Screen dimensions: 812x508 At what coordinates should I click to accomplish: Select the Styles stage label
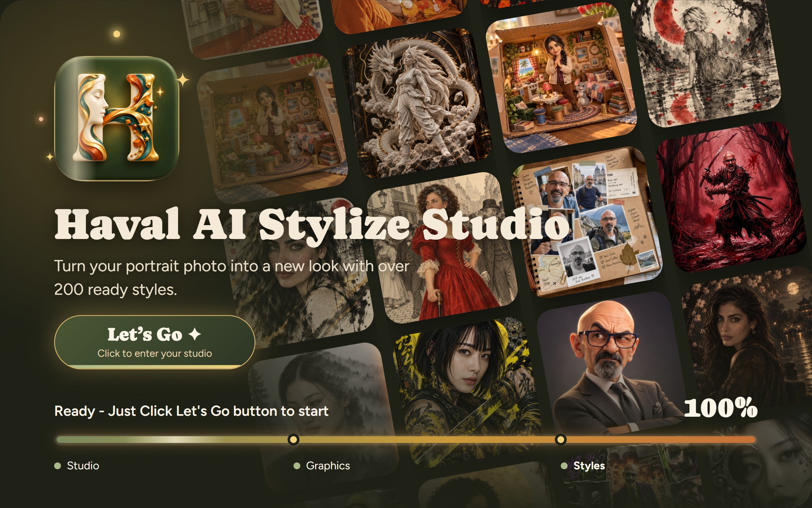pos(589,466)
